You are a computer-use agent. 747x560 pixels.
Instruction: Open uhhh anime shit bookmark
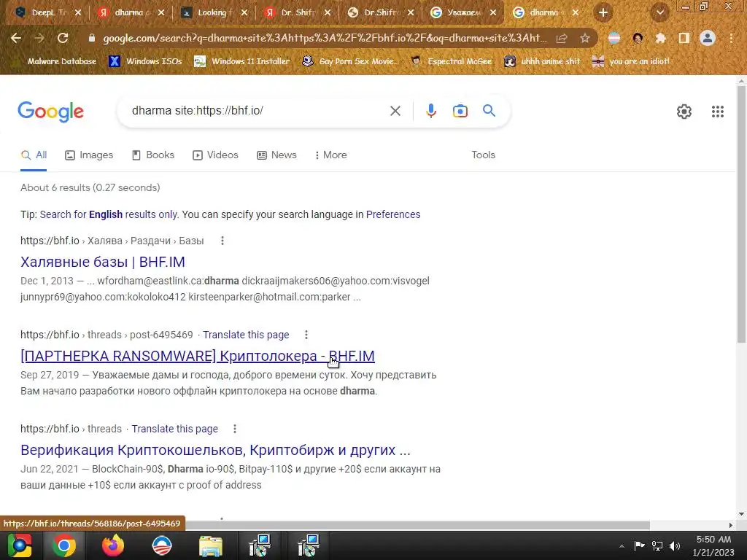coord(542,61)
